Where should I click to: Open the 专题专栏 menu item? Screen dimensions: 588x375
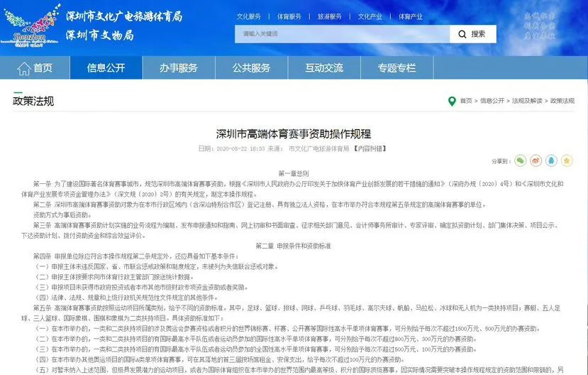tap(396, 68)
